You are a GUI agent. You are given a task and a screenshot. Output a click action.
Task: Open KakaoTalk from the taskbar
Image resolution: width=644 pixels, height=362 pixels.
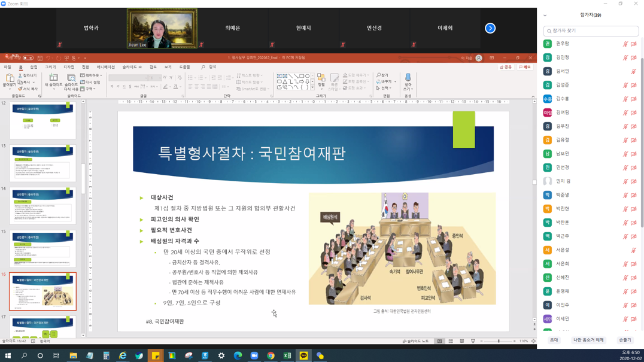click(x=303, y=355)
